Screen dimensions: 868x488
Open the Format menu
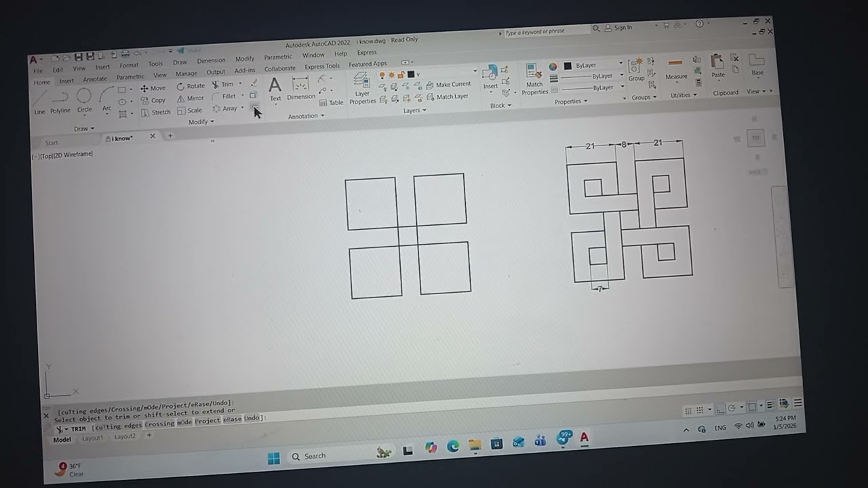[129, 66]
